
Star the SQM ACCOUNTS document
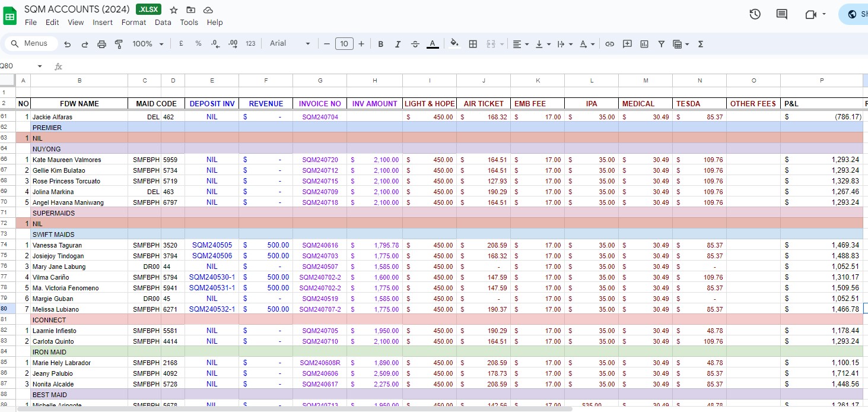pyautogui.click(x=174, y=10)
